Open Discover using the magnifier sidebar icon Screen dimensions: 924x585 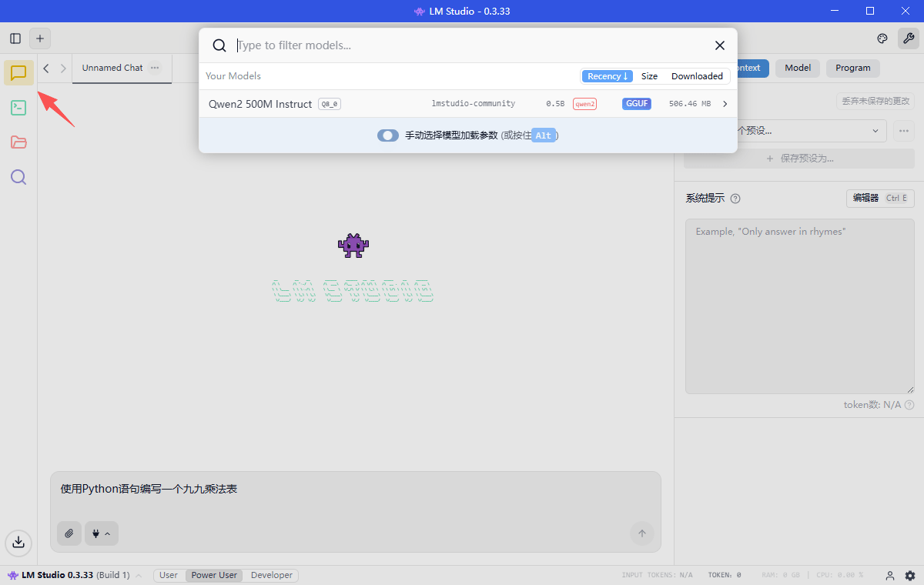[x=18, y=176]
